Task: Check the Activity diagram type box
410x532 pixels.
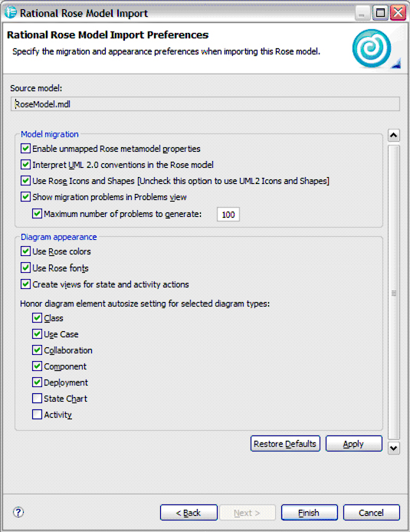Action: tap(37, 414)
